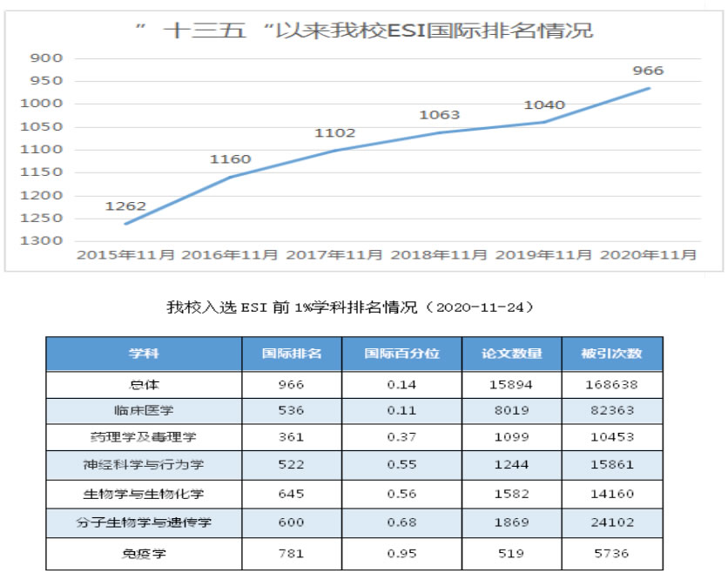This screenshot has width=728, height=573.
Task: Click citation count cell 10453
Action: 612,437
